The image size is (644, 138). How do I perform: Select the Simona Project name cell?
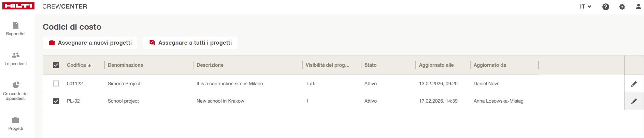point(124,83)
